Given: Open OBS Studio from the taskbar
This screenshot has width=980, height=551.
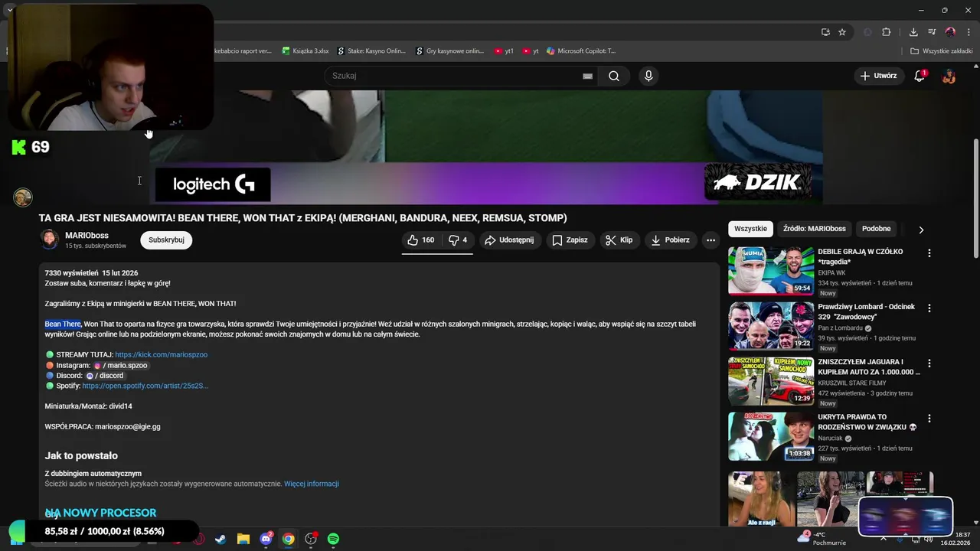Looking at the screenshot, I should point(311,539).
